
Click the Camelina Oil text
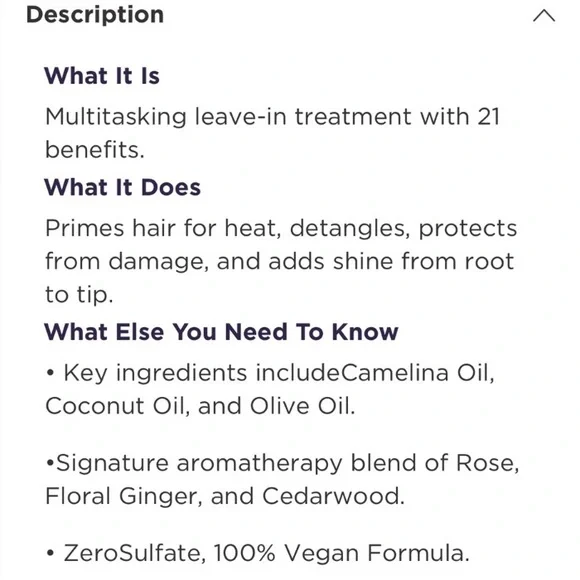click(417, 372)
